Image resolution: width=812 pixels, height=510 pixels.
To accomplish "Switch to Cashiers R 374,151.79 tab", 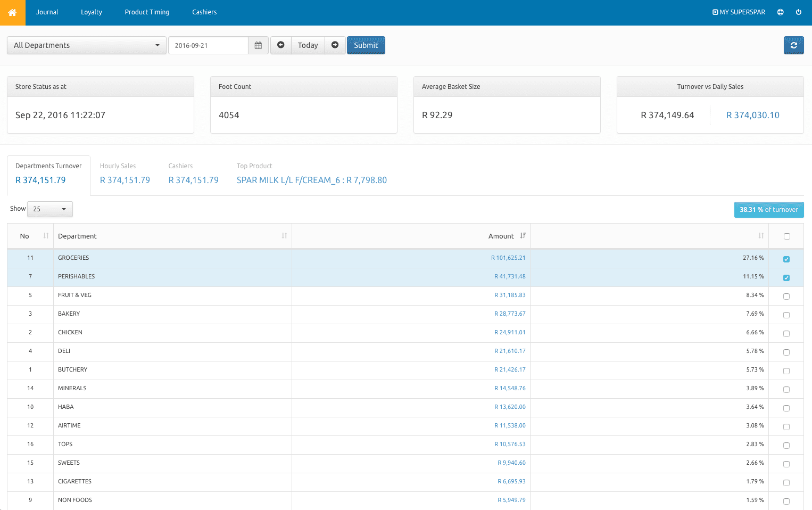I will 194,175.
